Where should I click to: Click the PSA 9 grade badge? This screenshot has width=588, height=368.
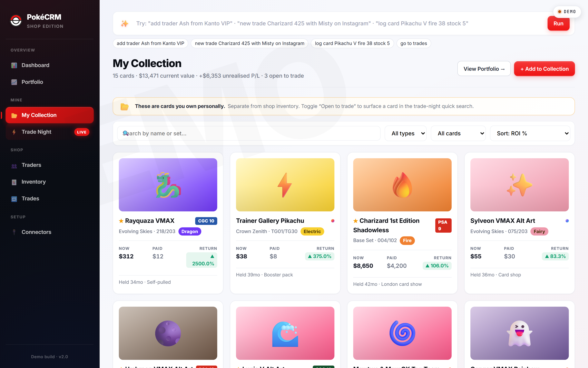pyautogui.click(x=443, y=225)
